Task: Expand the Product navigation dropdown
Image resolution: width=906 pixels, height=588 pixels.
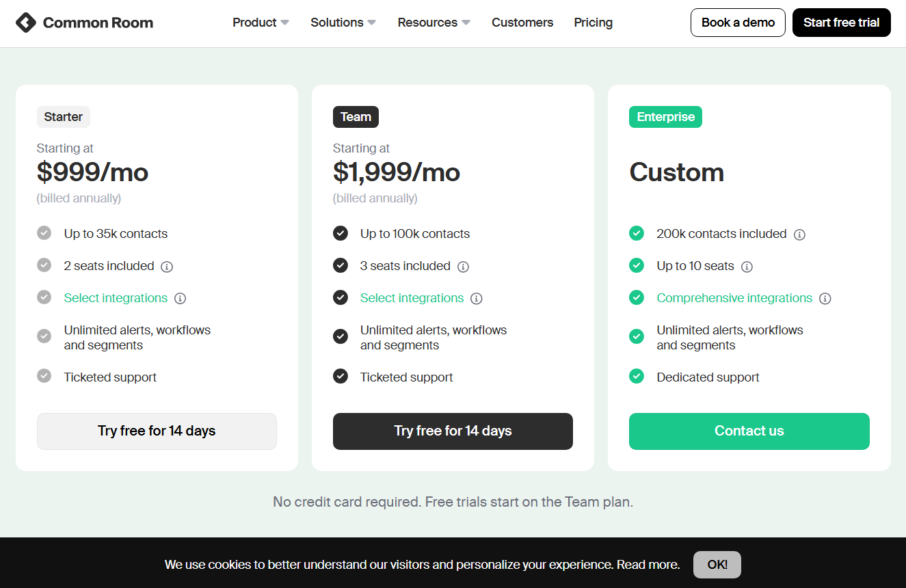Action: click(x=261, y=23)
